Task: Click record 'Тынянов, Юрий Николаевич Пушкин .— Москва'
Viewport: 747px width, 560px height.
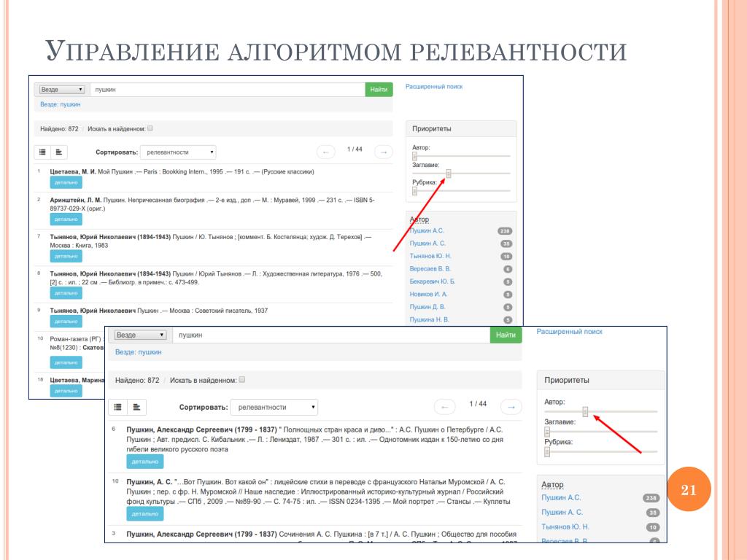Action: [158, 311]
